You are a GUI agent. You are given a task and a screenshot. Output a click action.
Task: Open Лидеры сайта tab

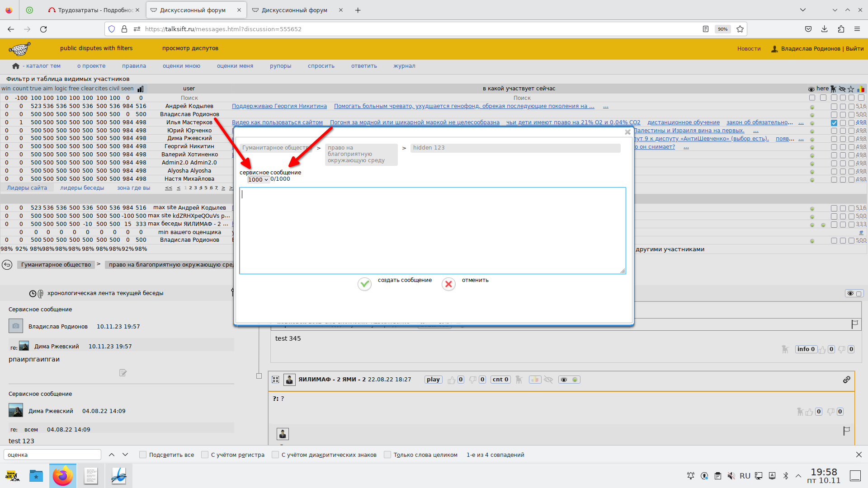click(x=27, y=188)
